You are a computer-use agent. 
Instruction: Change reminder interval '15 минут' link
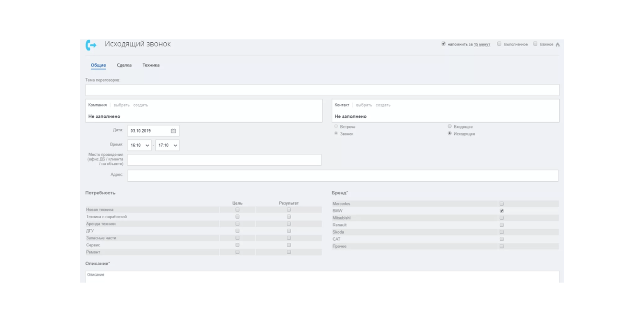coord(482,44)
